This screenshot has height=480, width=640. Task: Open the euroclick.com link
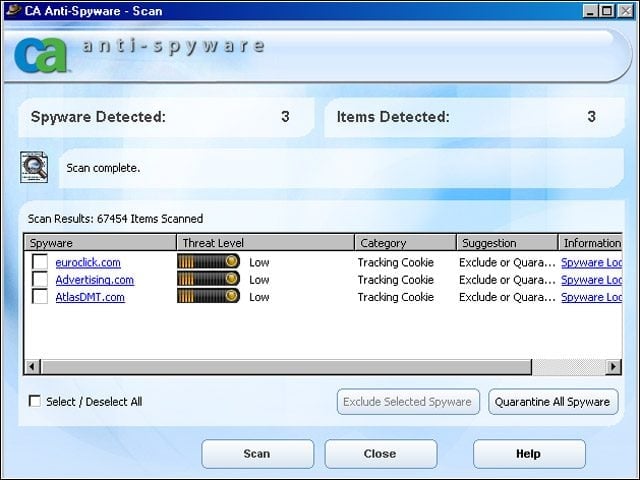(x=88, y=262)
